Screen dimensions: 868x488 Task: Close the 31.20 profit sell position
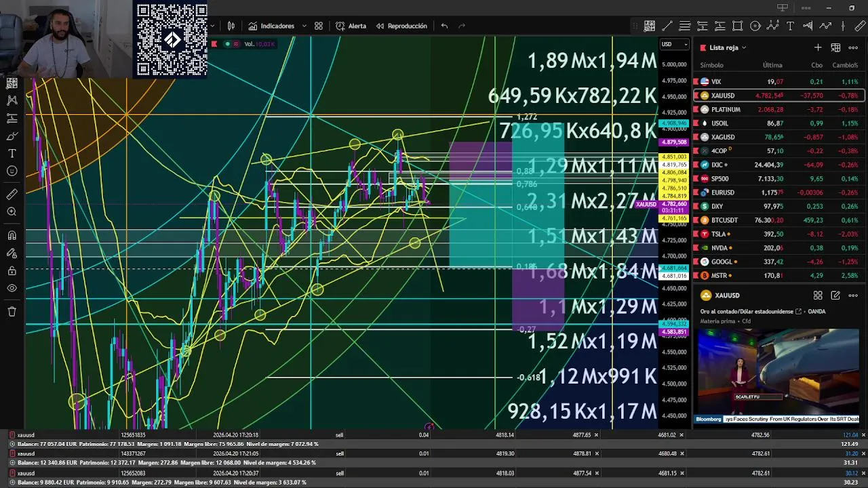[863, 454]
